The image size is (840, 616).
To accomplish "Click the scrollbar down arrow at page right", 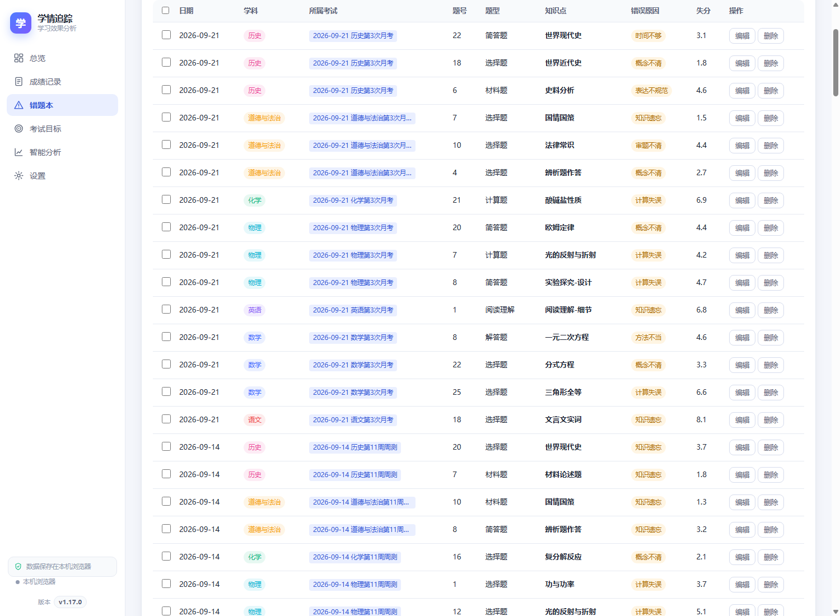I will (x=836, y=612).
